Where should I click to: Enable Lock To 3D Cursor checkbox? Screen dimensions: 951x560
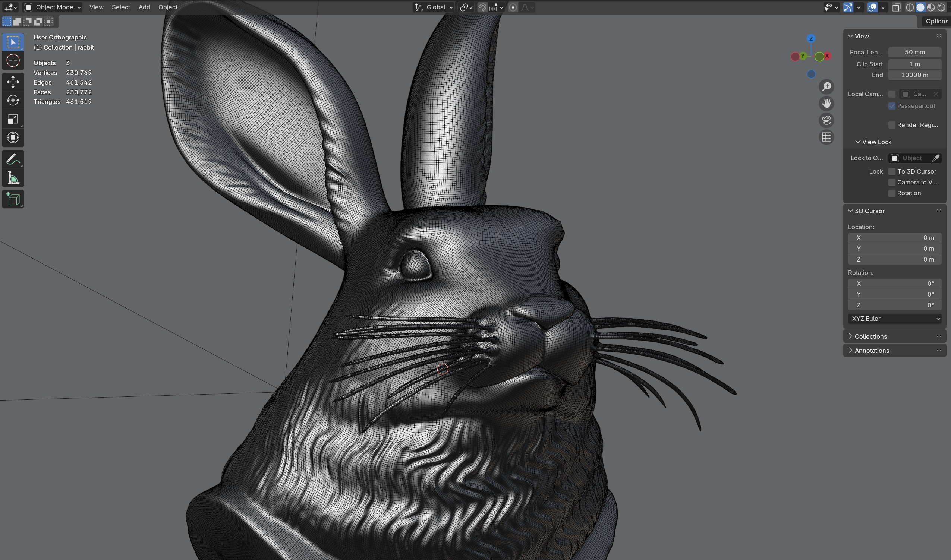click(x=892, y=171)
